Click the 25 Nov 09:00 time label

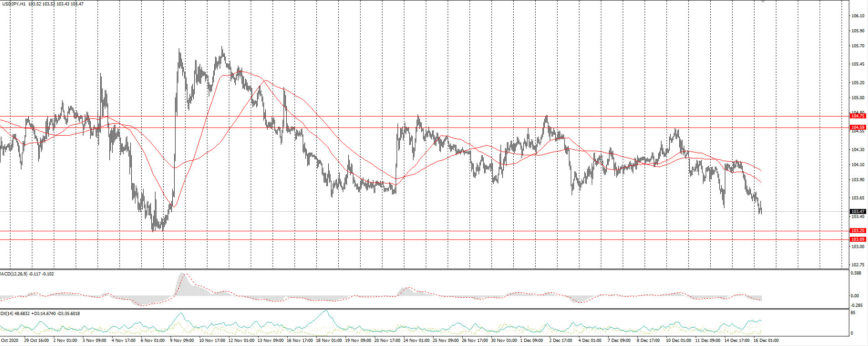[446, 341]
